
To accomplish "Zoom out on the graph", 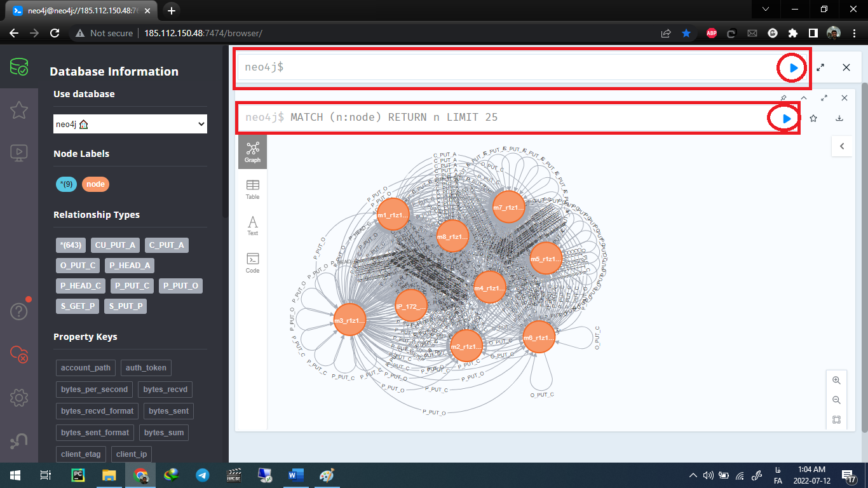I will pyautogui.click(x=836, y=400).
